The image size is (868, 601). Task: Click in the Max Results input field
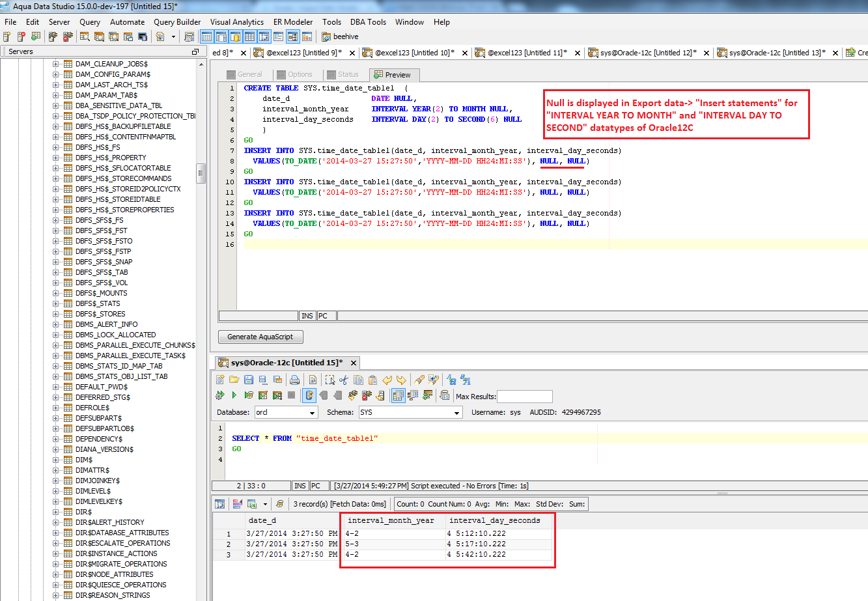pos(524,396)
